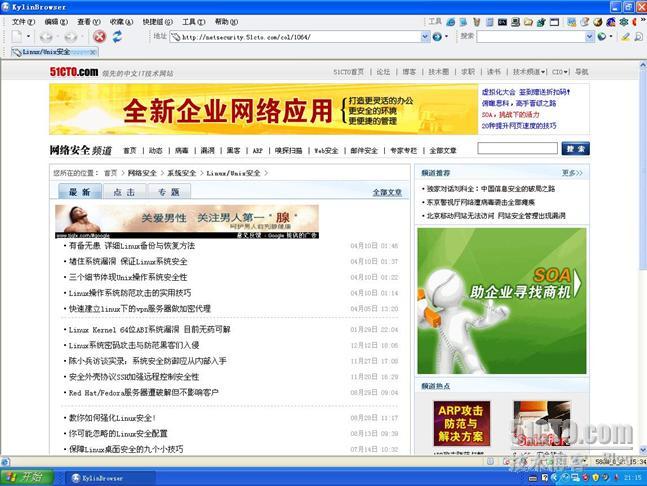
Task: Click the Internet Explorer icon in tools bar
Action: coord(451,22)
